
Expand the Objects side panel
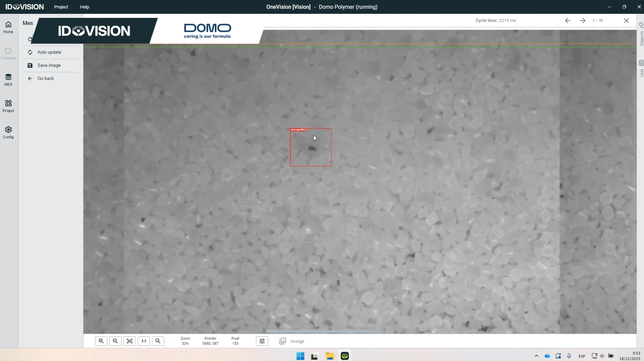pyautogui.click(x=641, y=35)
